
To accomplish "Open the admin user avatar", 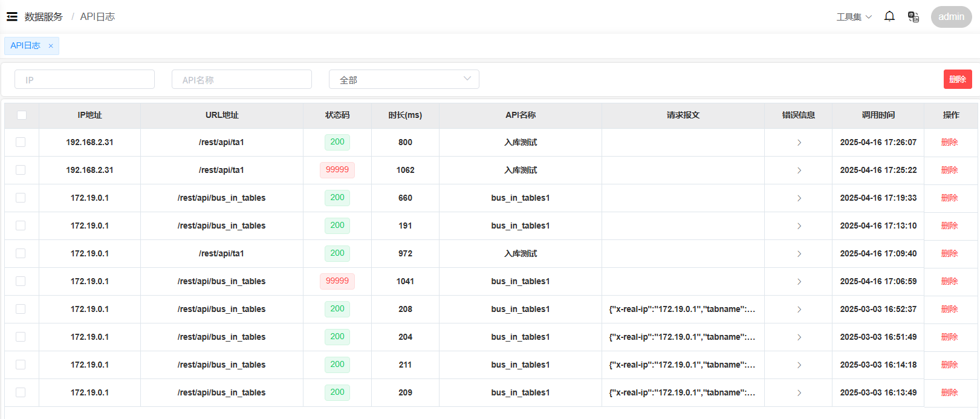I will (951, 17).
